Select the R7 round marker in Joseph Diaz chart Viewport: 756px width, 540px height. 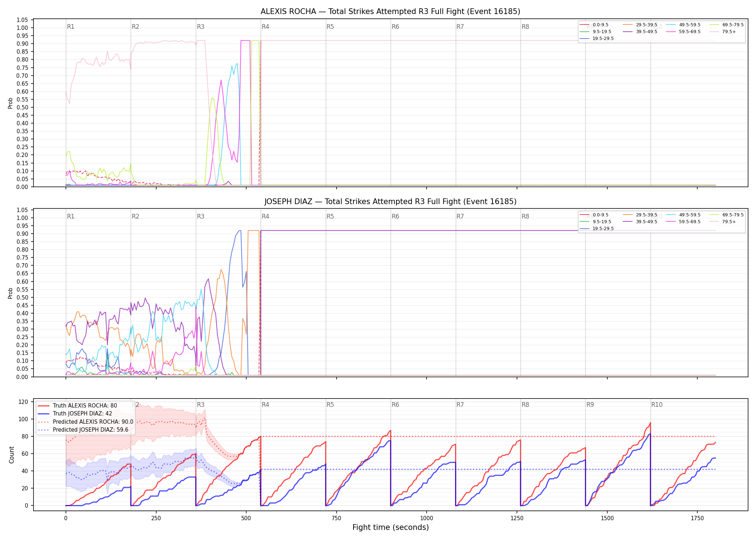coord(460,216)
